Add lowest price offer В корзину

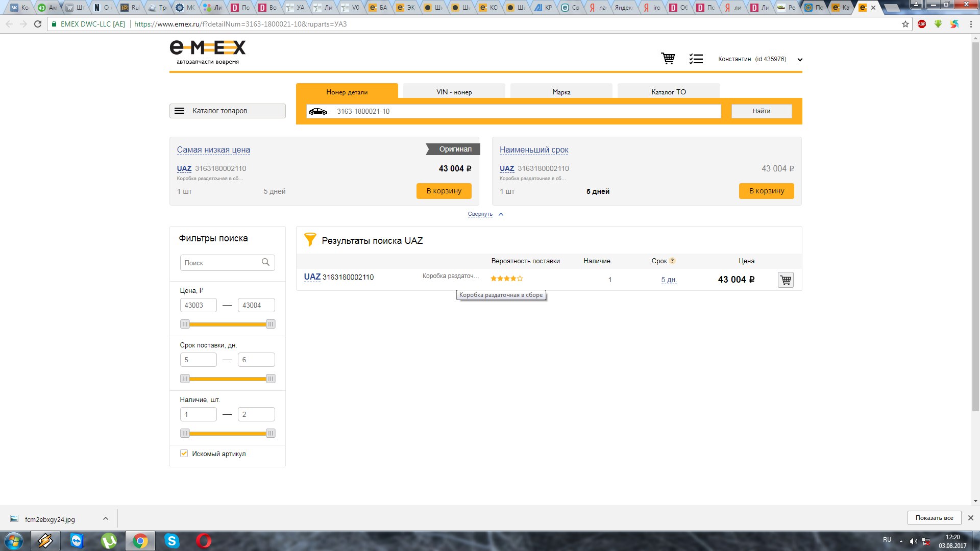pos(444,191)
